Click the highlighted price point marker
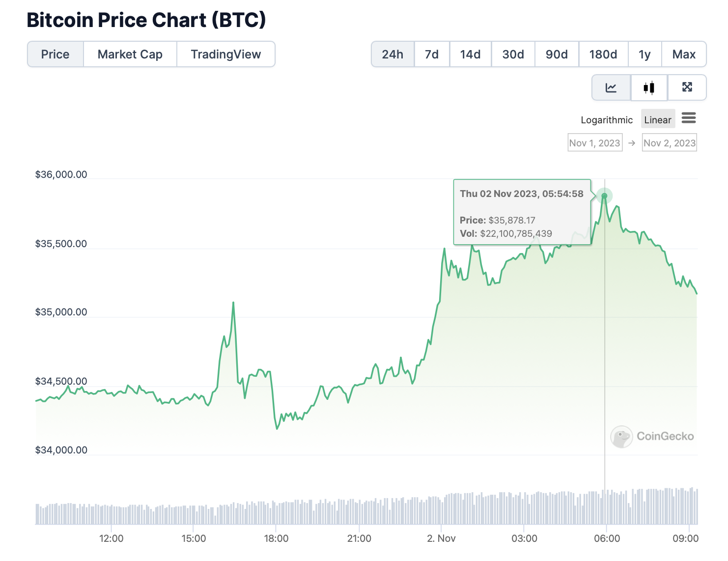The height and width of the screenshot is (561, 728). click(605, 196)
